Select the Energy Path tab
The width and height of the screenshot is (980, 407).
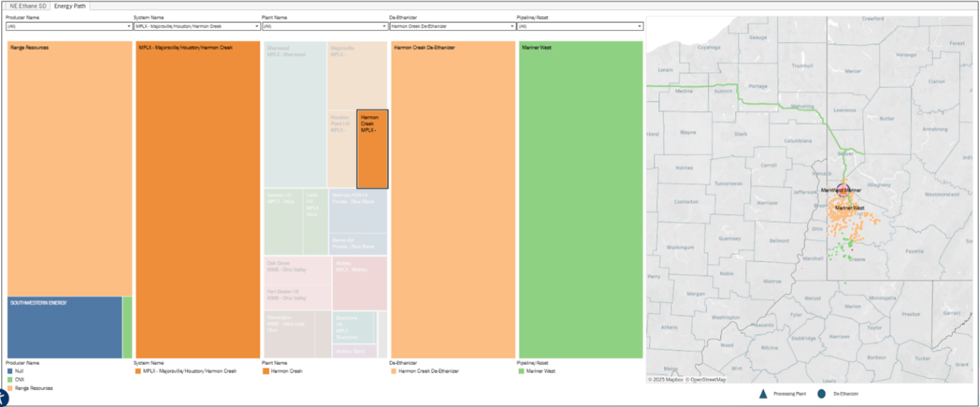[70, 6]
